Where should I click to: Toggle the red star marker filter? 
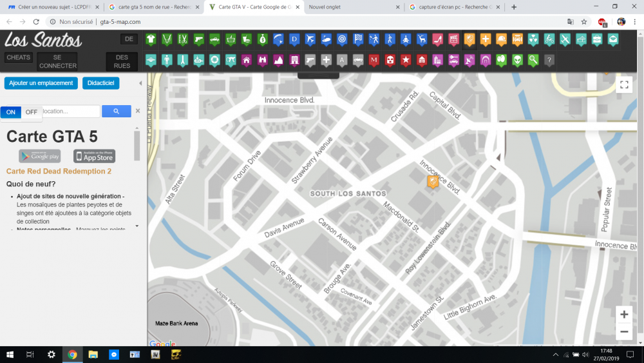(406, 61)
